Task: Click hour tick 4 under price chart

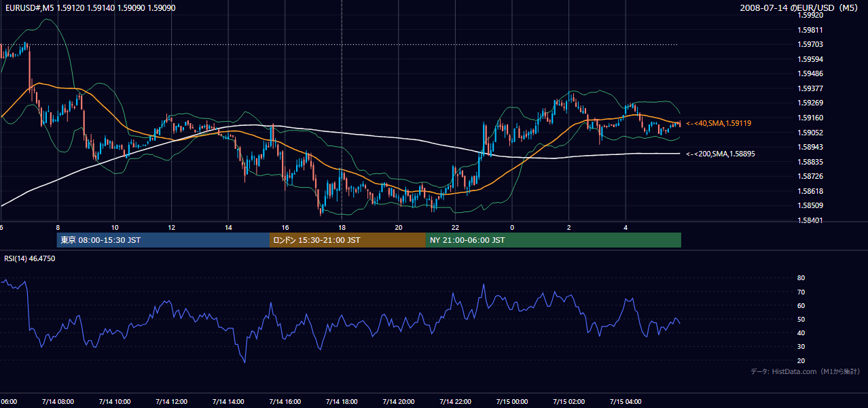Action: [x=626, y=227]
